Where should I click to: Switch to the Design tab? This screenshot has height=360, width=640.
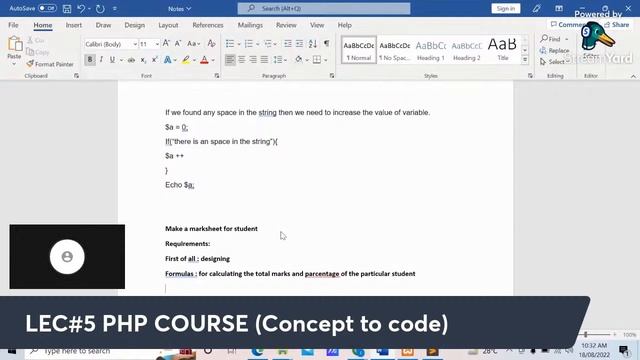coord(135,25)
